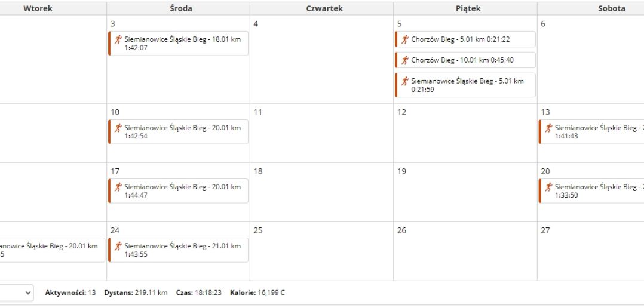Click runner icon on the 1:42:54 run
Viewport: 644px width, 308px height.
[x=118, y=128]
